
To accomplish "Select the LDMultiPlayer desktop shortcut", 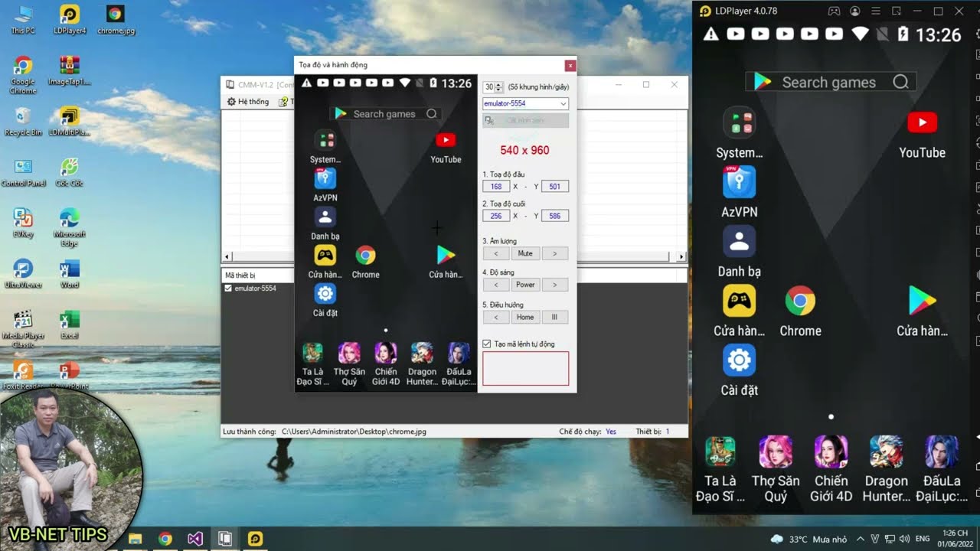I will pos(70,121).
